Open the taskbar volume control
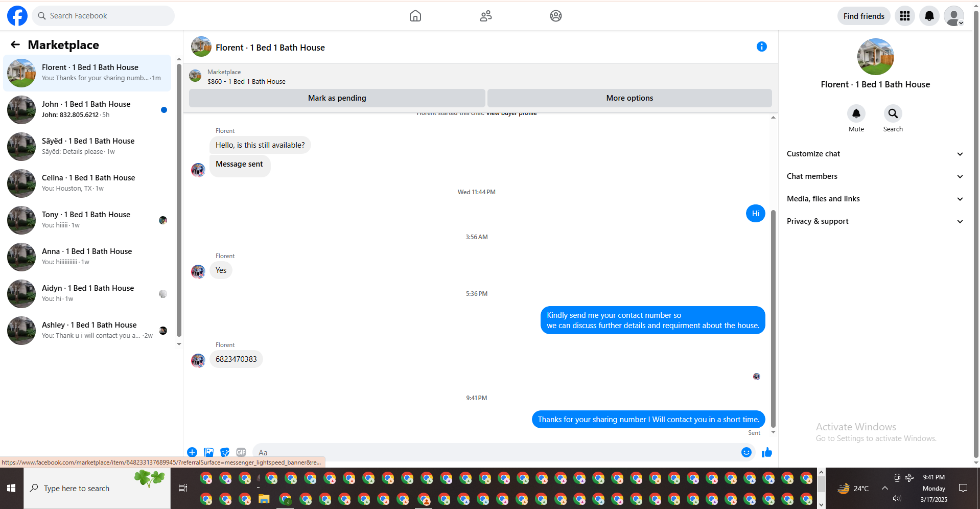 pos(897,499)
